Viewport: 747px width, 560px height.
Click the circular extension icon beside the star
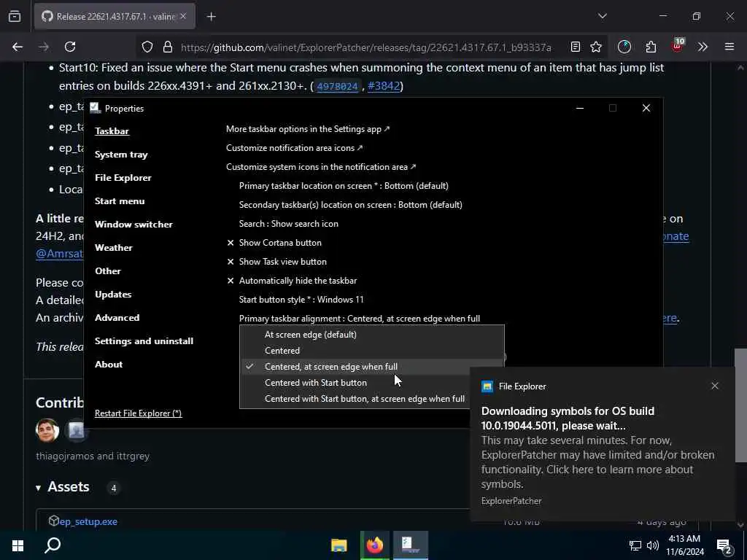(624, 47)
